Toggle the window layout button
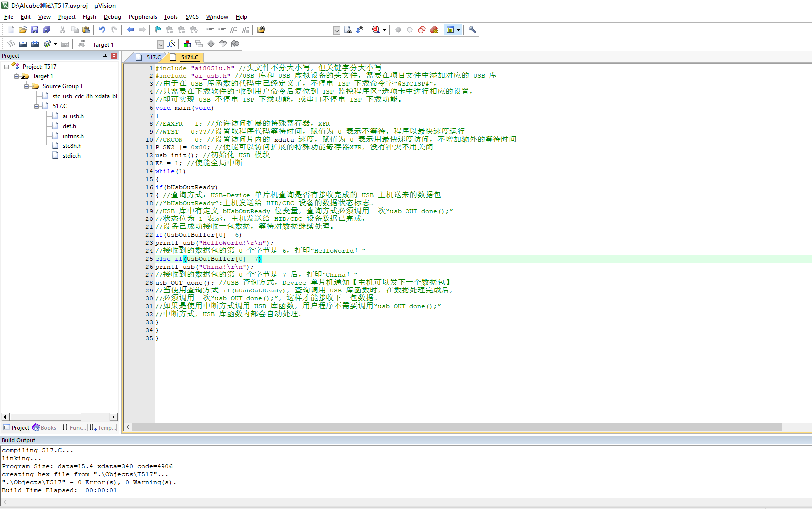 point(450,30)
